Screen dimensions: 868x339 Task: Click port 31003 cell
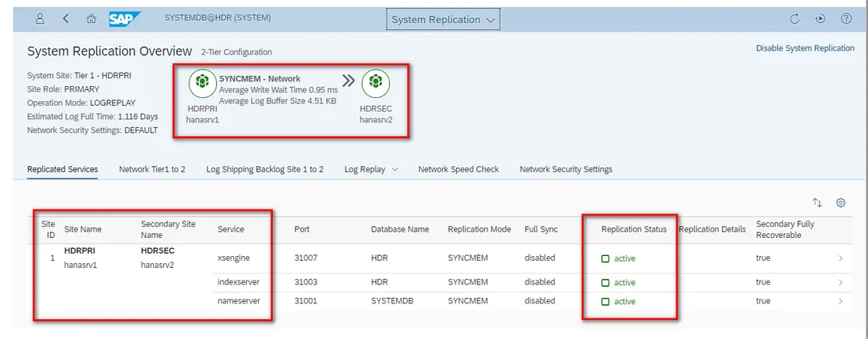click(x=305, y=283)
